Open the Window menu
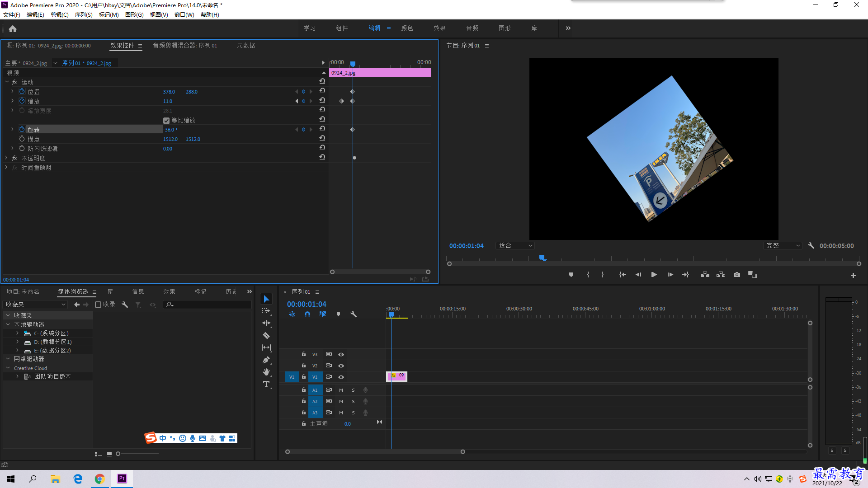This screenshot has height=488, width=868. coord(184,14)
